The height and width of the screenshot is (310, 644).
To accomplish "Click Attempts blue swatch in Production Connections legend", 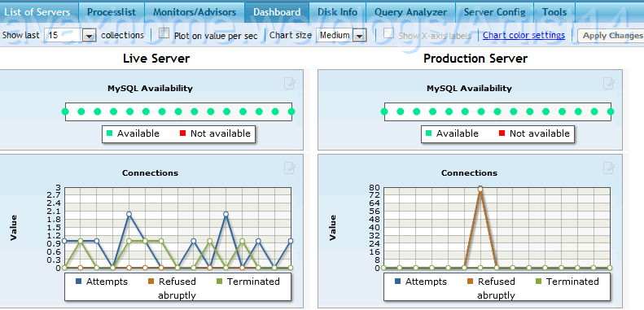I will click(397, 282).
